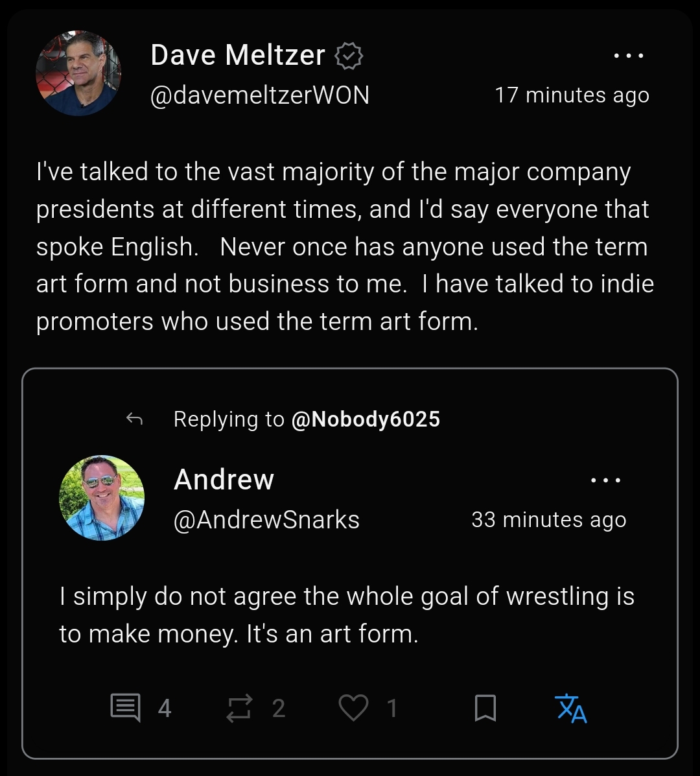The width and height of the screenshot is (700, 776).
Task: Open Dave Meltzer's profile picture
Action: point(78,73)
